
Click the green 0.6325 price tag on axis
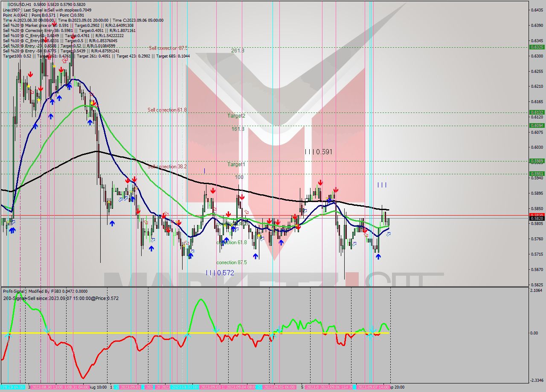(536, 47)
